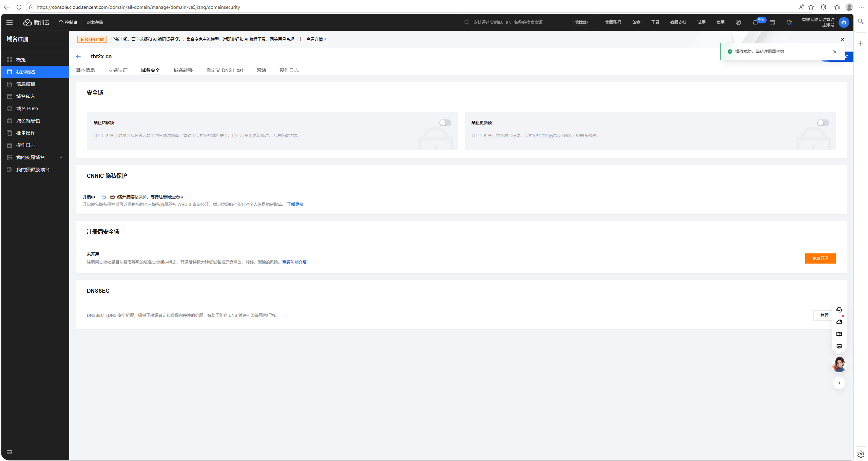Click the 了解更多 link
This screenshot has width=868, height=461.
click(295, 205)
